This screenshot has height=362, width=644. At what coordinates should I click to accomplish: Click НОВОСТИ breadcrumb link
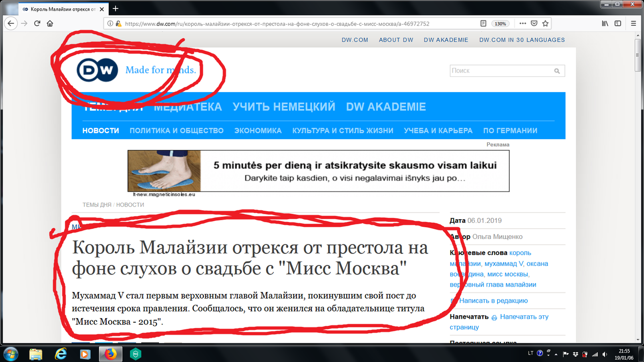130,205
